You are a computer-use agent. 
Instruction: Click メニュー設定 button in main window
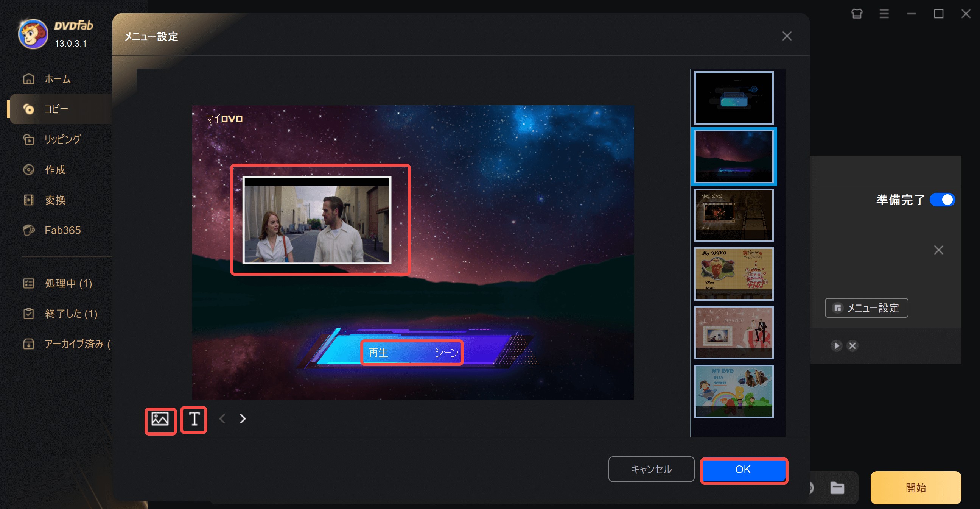point(866,308)
